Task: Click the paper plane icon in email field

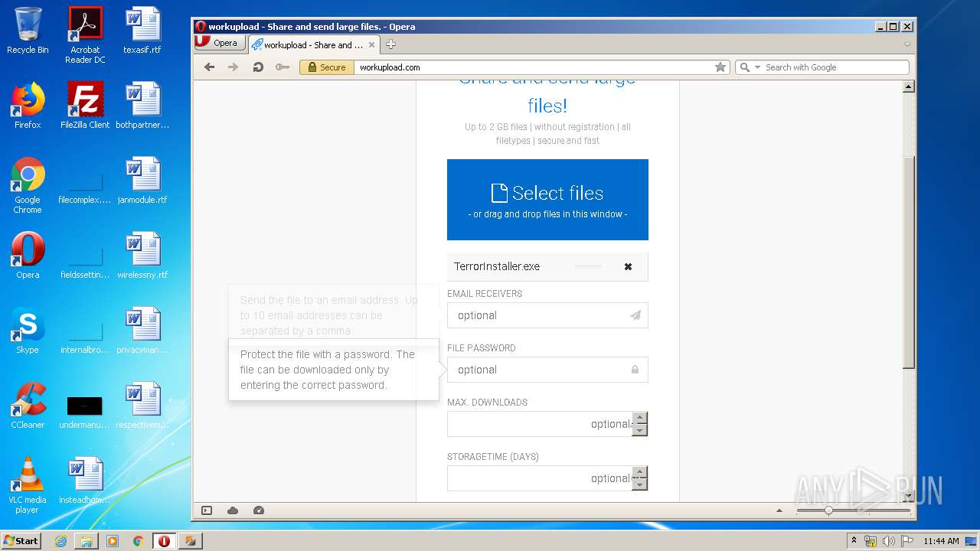Action: [x=635, y=315]
